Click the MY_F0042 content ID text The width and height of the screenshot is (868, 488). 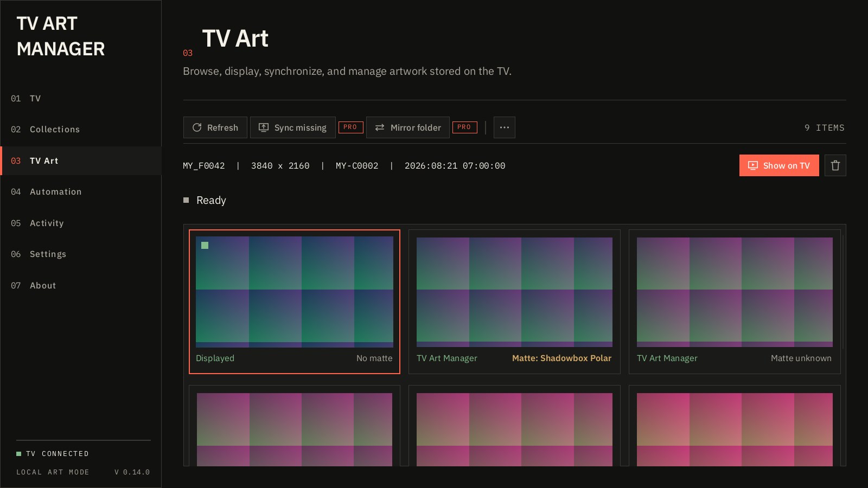(x=204, y=166)
